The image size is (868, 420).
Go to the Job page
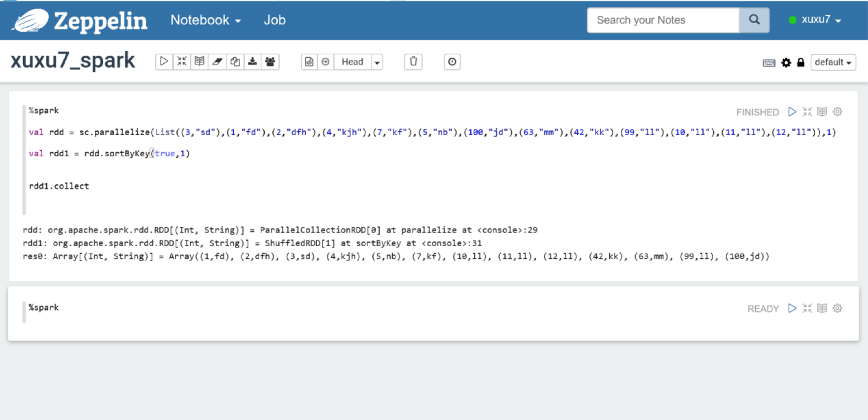coord(275,20)
